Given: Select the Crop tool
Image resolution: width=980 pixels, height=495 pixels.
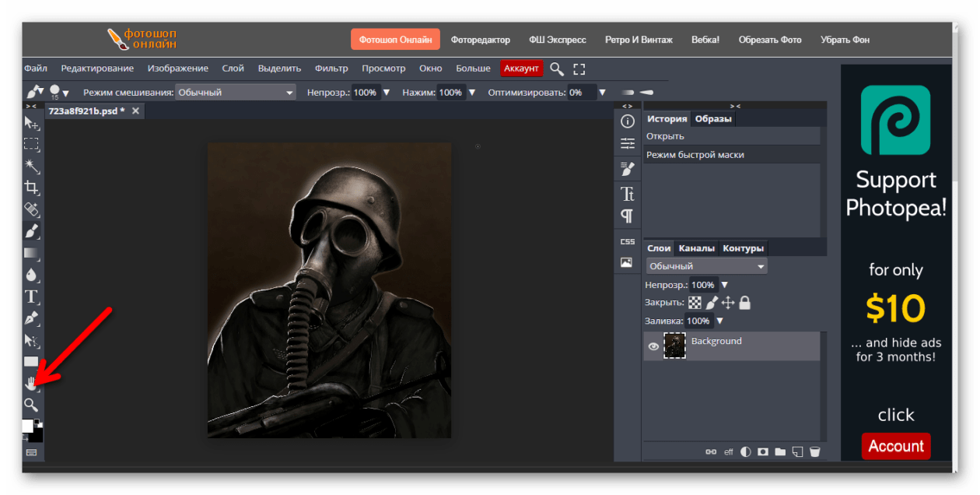Looking at the screenshot, I should point(31,188).
